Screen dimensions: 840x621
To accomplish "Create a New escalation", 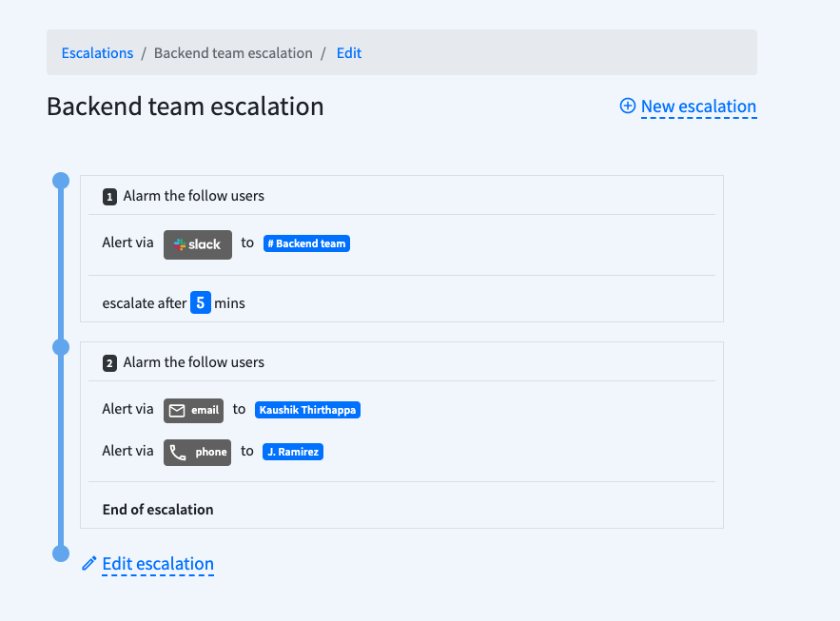I will [698, 107].
